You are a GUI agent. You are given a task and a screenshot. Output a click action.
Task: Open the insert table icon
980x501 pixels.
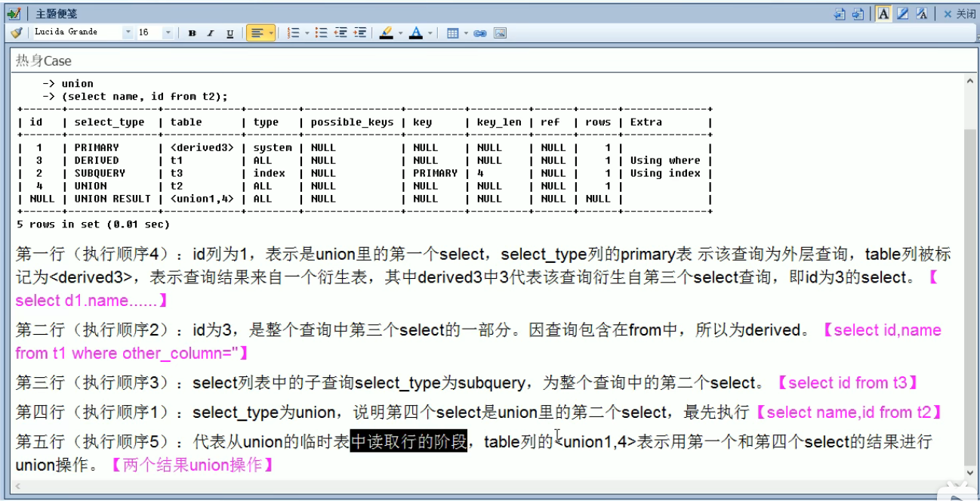[453, 32]
